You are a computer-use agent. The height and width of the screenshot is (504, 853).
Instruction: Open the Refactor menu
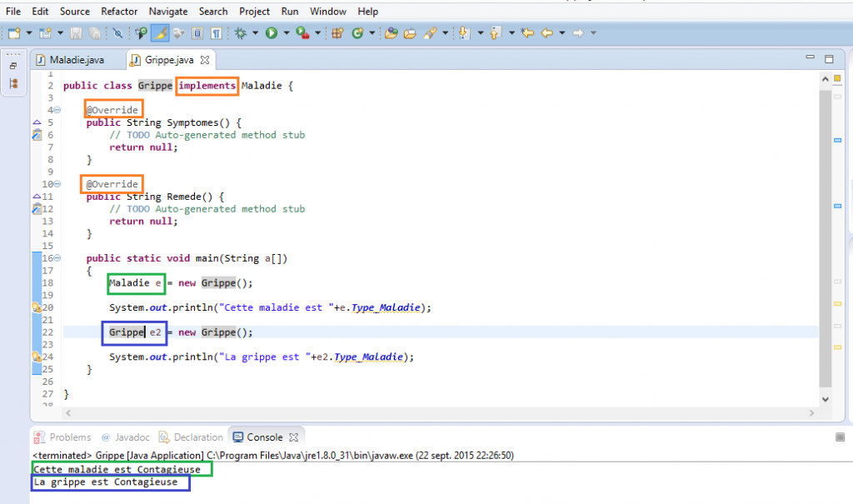(119, 11)
